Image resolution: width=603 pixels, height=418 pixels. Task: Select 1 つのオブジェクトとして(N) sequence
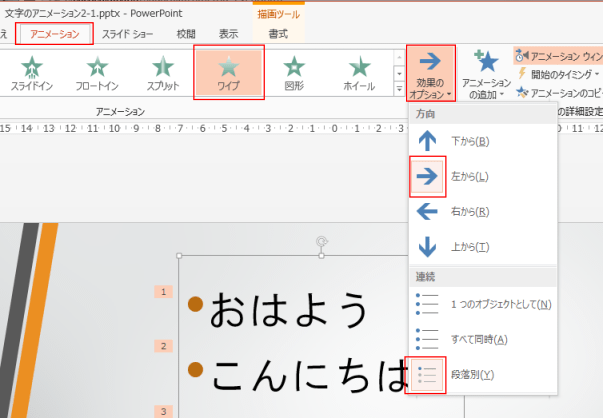click(x=483, y=304)
